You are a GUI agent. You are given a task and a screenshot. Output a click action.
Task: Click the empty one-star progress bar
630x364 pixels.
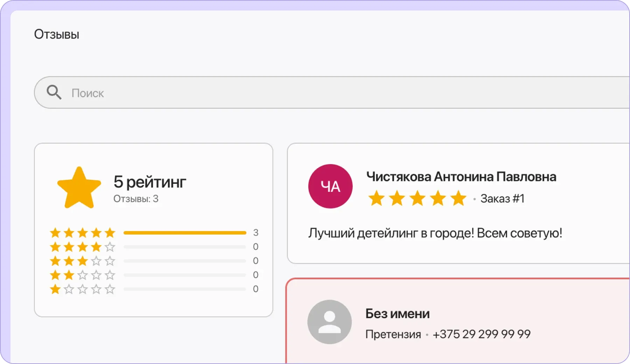[185, 289]
